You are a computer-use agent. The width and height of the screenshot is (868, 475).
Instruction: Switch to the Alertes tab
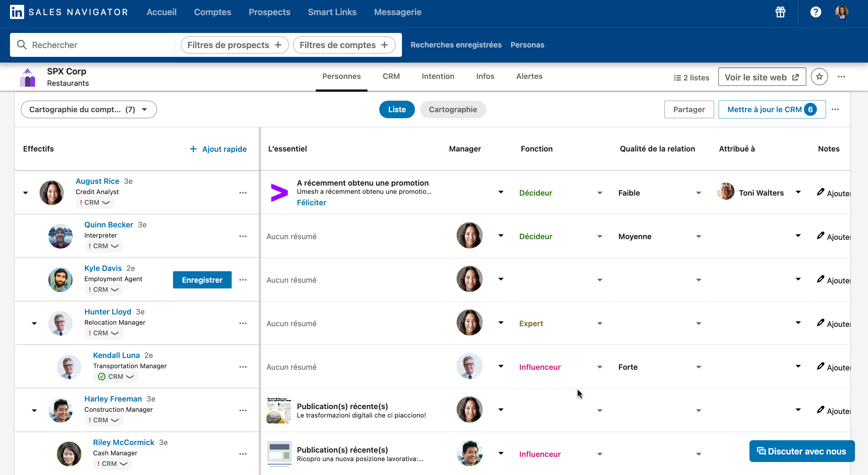529,76
